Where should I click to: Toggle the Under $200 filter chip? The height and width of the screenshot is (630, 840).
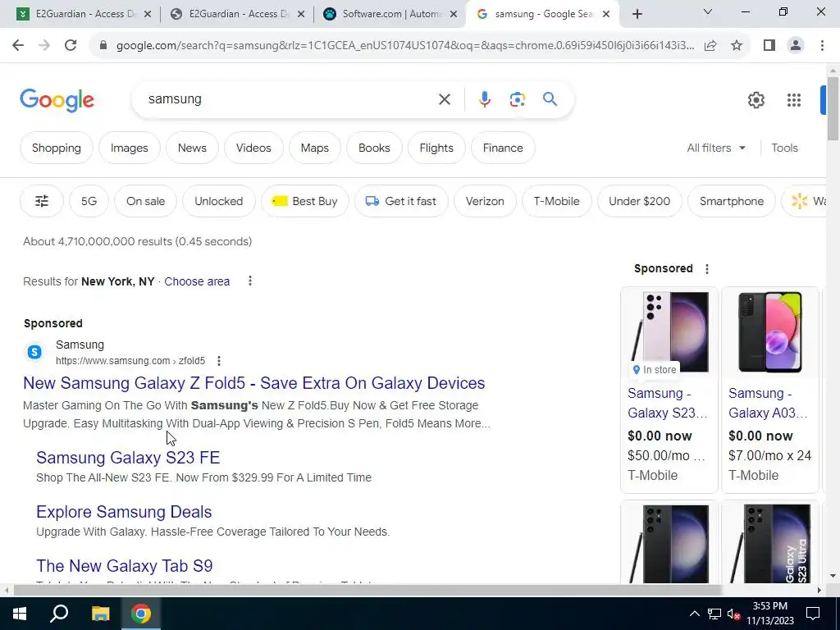click(x=639, y=201)
